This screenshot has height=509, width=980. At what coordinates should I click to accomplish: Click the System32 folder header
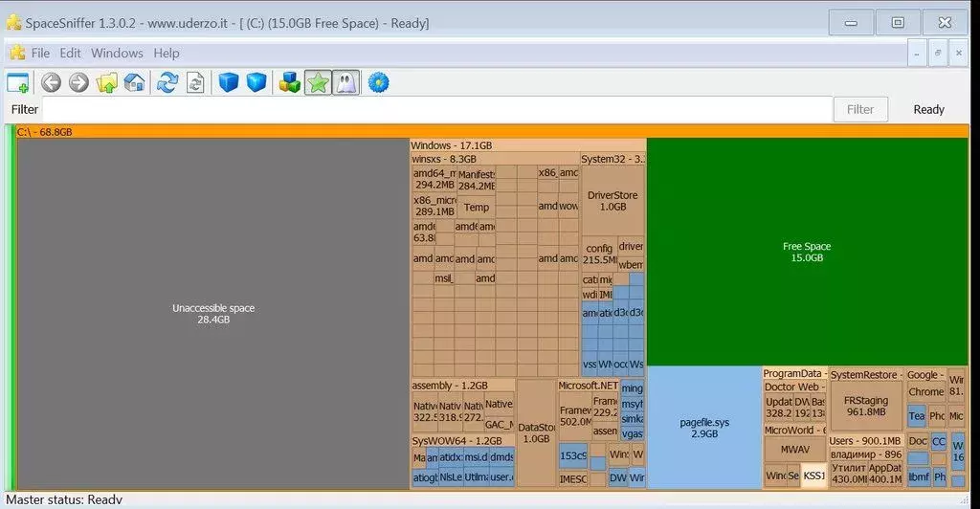[x=612, y=159]
